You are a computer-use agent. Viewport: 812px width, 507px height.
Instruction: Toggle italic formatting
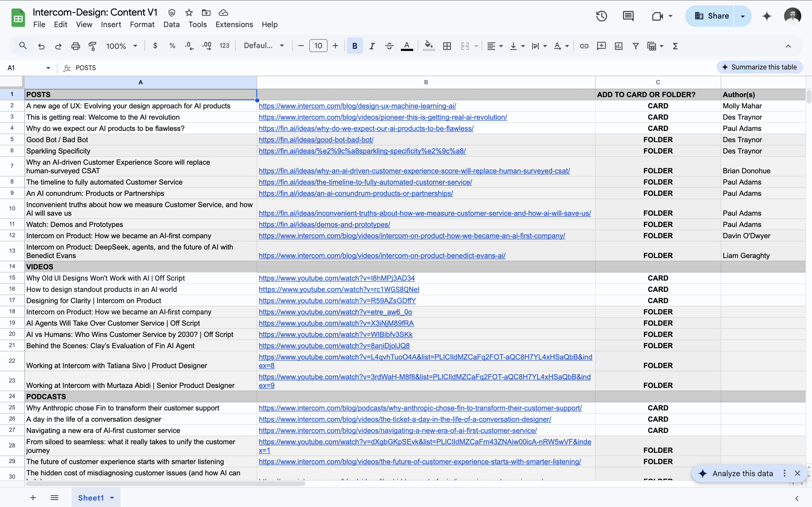372,46
